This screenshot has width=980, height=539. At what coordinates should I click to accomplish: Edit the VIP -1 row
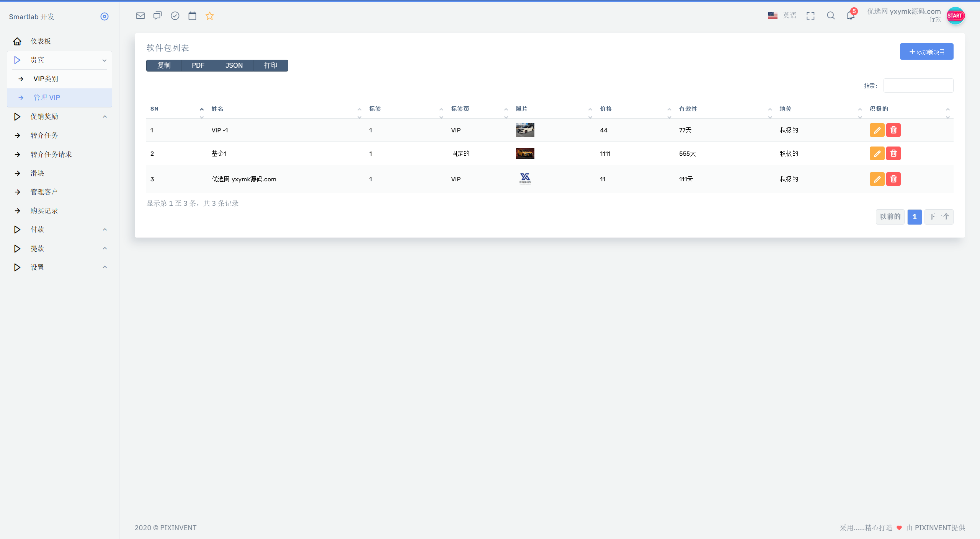[877, 130]
